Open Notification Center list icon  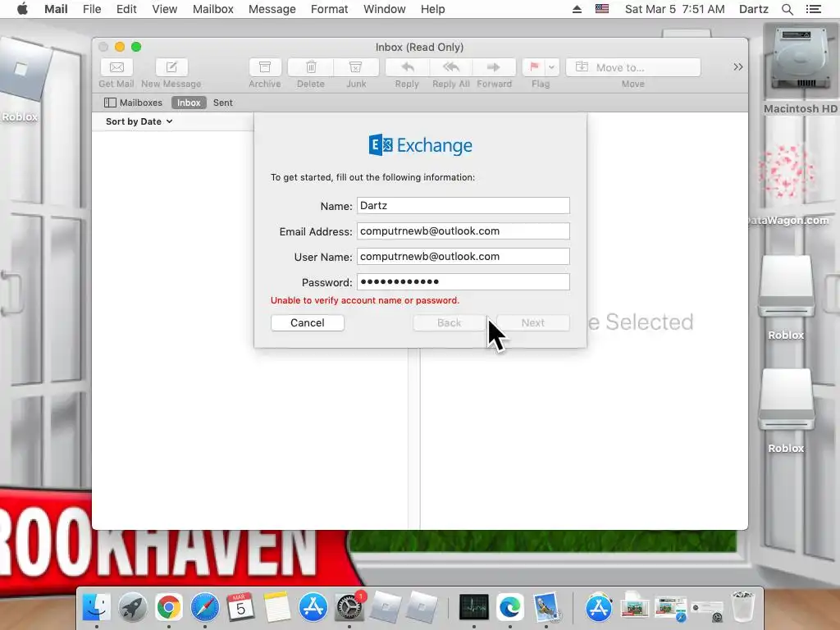coord(814,9)
